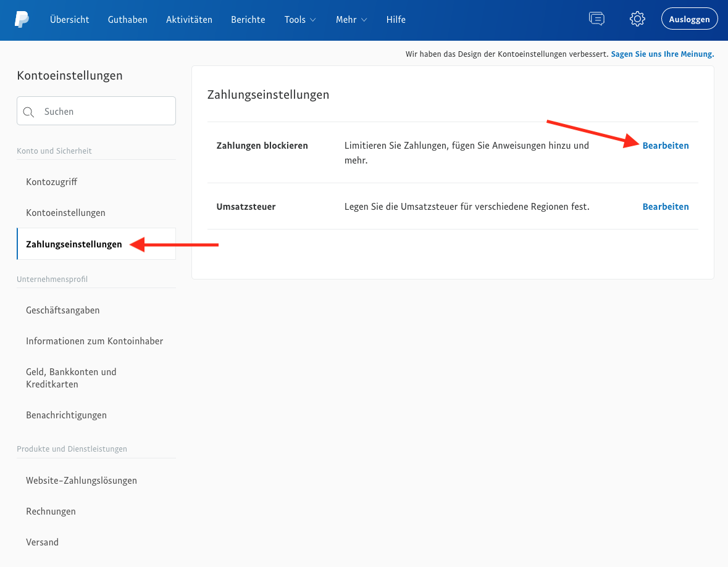Click the Ausloggen button
This screenshot has height=567, width=728.
(x=689, y=19)
